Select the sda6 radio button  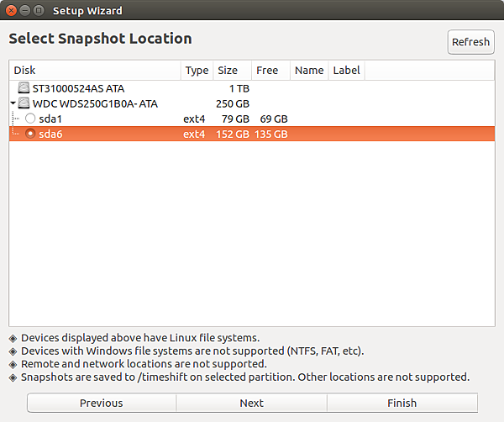tap(30, 134)
